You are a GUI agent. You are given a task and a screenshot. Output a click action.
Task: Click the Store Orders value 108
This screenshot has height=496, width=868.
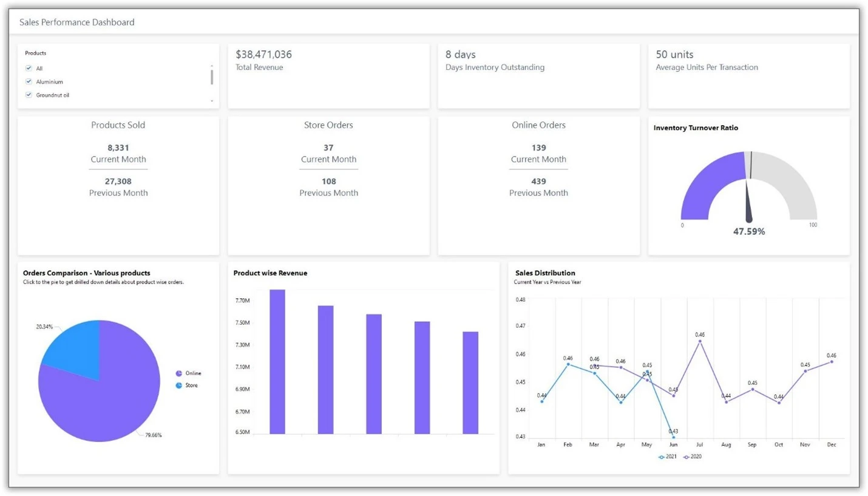328,181
